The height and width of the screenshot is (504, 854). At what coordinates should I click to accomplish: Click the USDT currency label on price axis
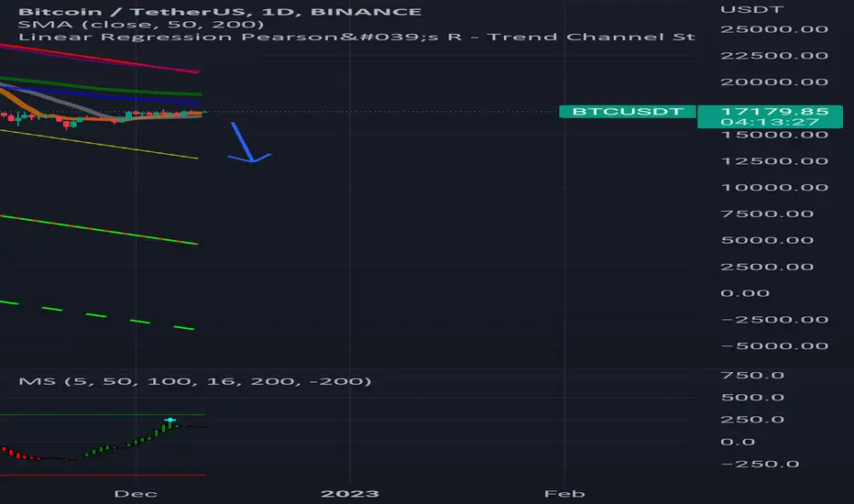[751, 9]
